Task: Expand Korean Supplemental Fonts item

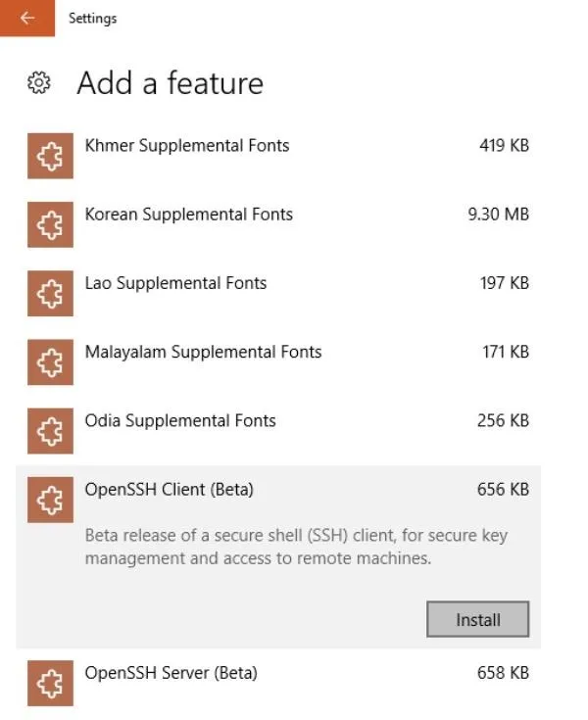Action: click(278, 224)
